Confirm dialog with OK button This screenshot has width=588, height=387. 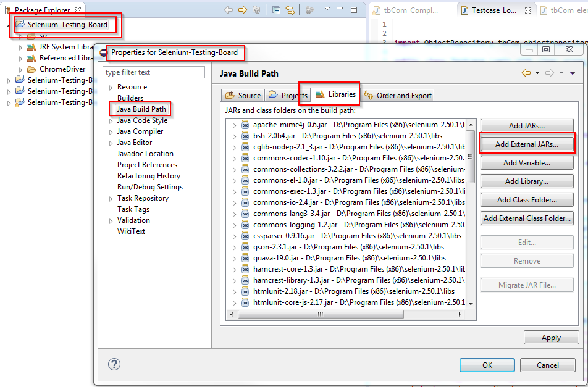[487, 365]
